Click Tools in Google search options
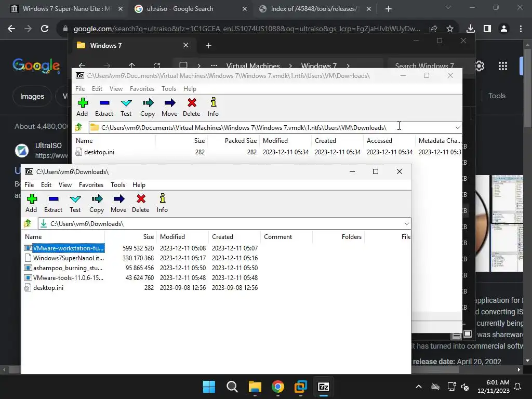The height and width of the screenshot is (399, 532). (497, 96)
